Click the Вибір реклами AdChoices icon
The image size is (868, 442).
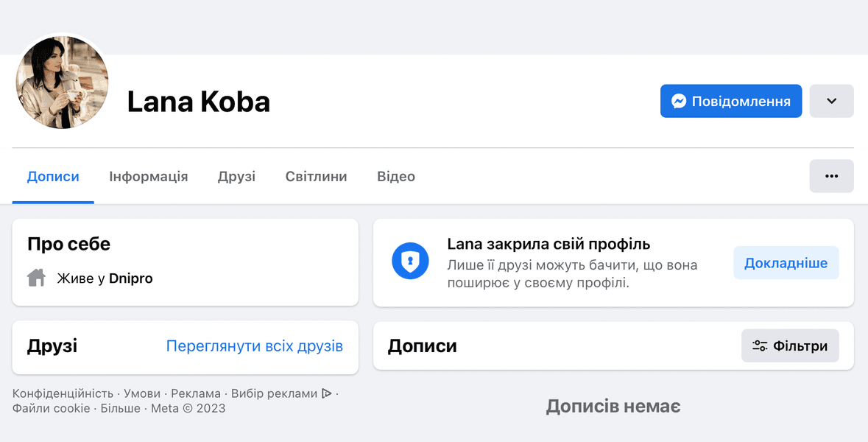tap(326, 393)
